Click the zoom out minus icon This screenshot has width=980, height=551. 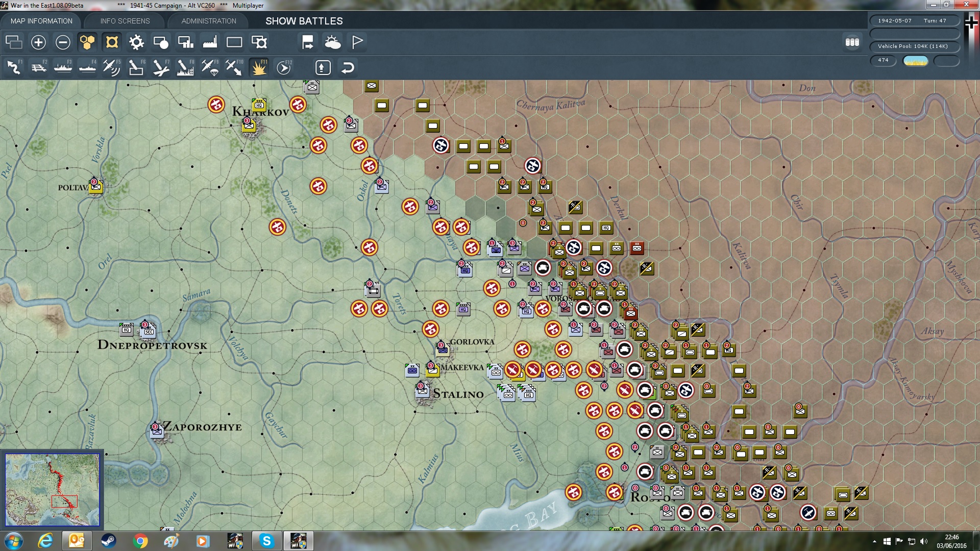point(63,42)
